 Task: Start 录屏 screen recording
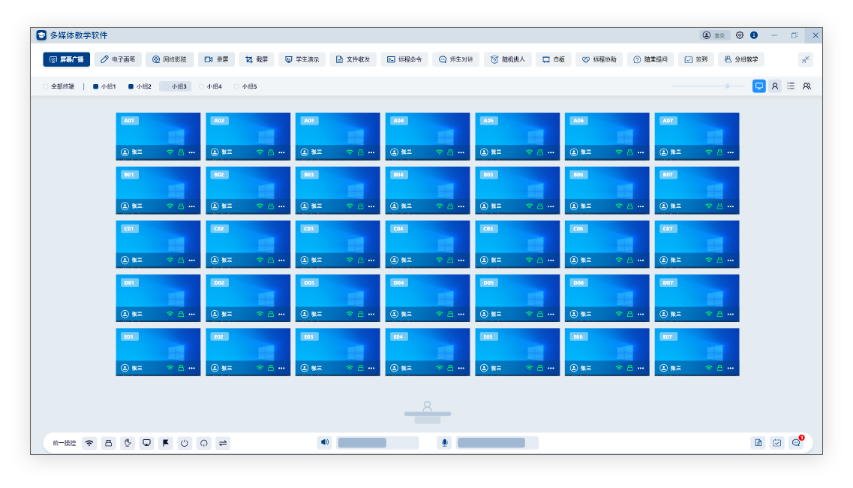217,59
